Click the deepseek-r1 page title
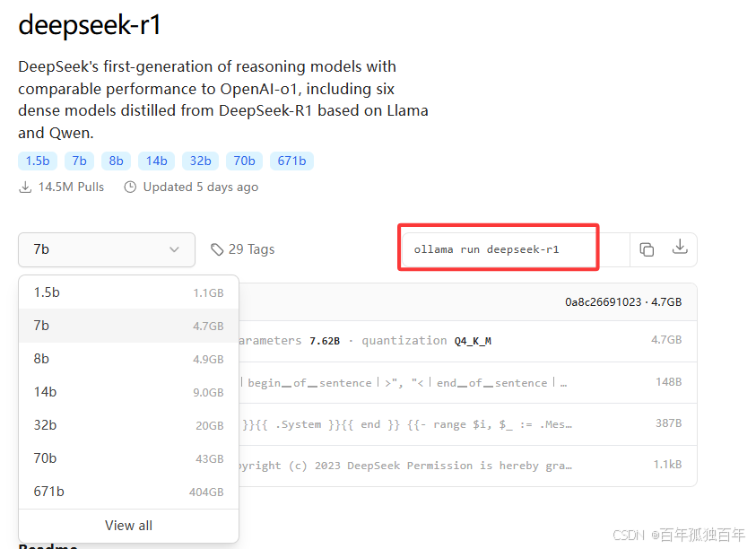The image size is (756, 549). point(90,24)
